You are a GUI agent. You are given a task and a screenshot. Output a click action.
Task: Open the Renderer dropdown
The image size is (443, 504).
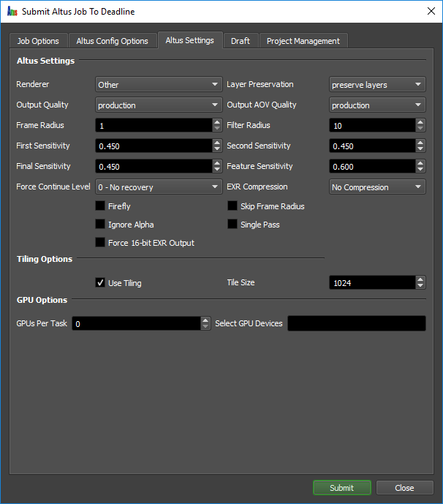pyautogui.click(x=159, y=85)
